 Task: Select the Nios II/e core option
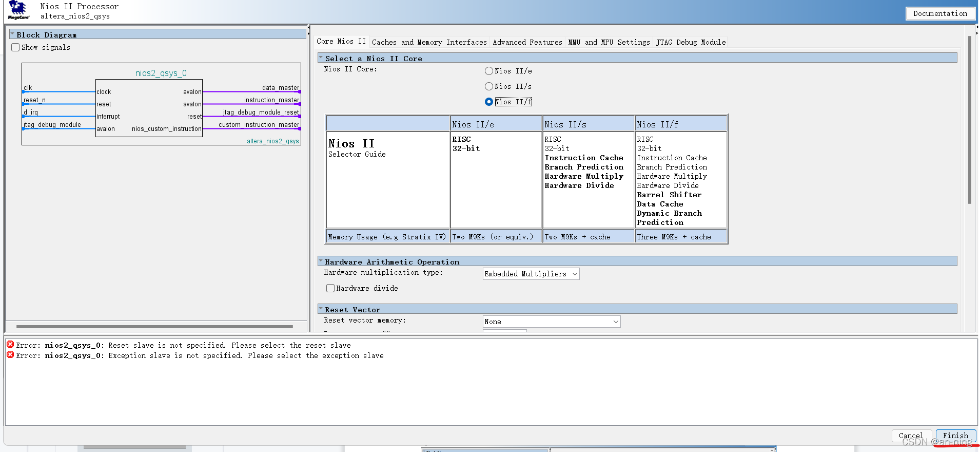point(489,71)
